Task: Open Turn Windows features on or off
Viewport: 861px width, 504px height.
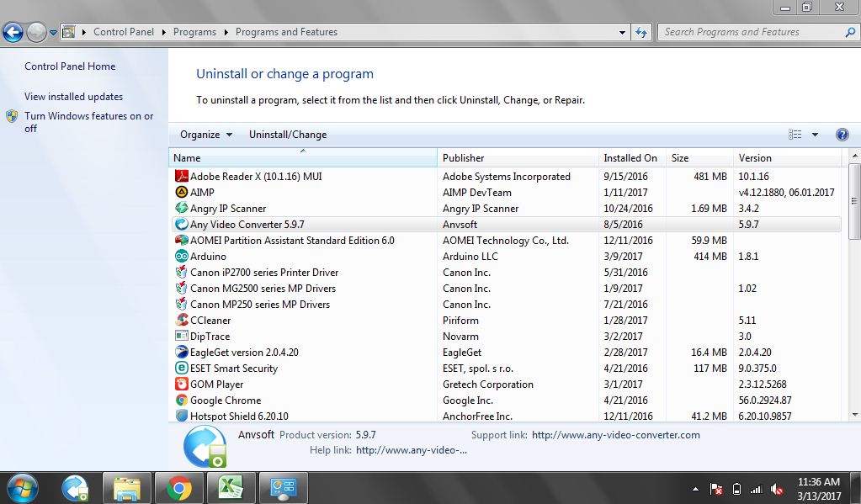Action: [x=89, y=122]
